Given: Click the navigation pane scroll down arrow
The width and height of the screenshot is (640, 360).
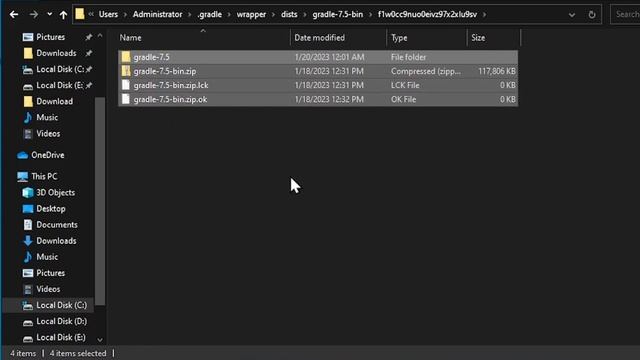Looking at the screenshot, I should coord(100,340).
